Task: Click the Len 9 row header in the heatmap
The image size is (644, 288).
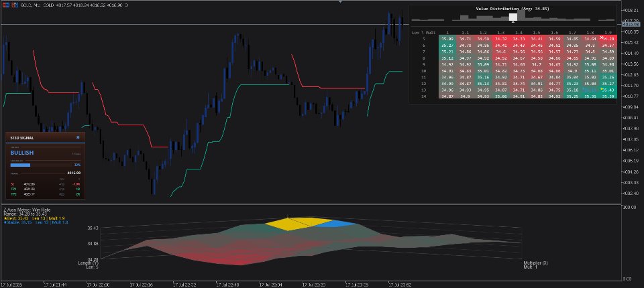Action: [x=423, y=64]
